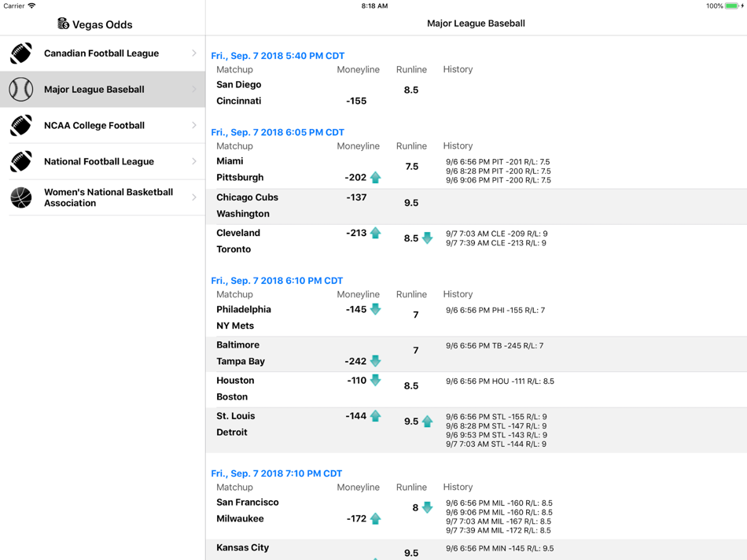The image size is (747, 560).
Task: Click history entry 9/7 7:39 AM CLE -213
Action: point(496,243)
